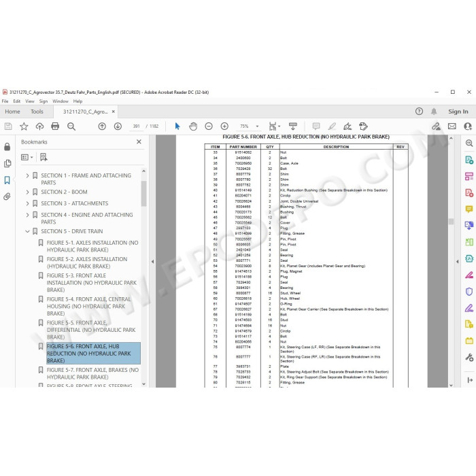
Task: Collapse Section 5 Drive Train
Action: (x=28, y=231)
